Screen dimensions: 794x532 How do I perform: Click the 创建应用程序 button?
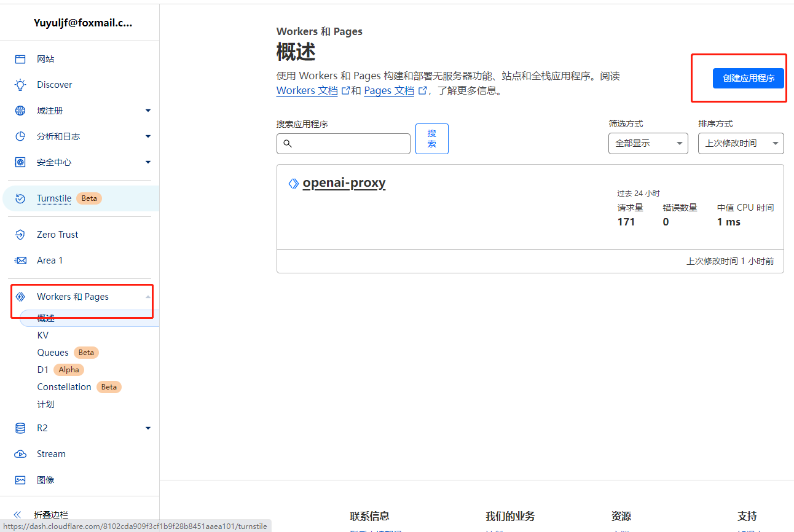[x=748, y=78]
